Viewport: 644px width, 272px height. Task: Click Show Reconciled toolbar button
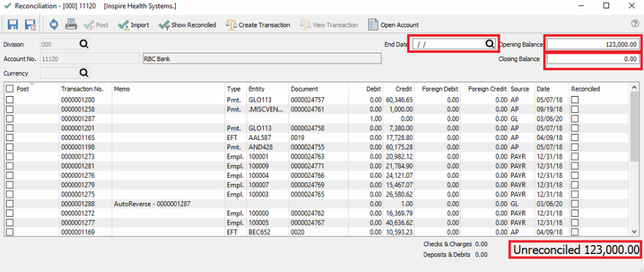point(187,25)
